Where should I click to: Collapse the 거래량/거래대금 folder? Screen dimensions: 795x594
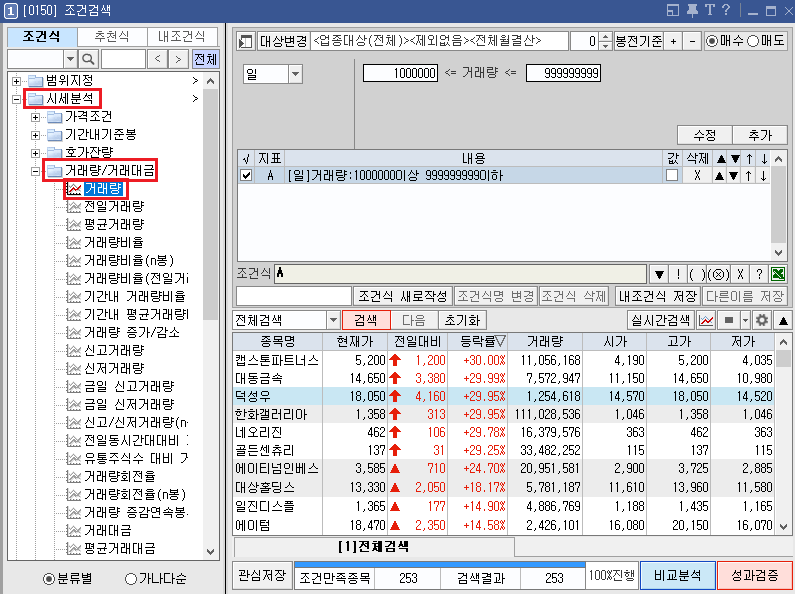(35, 171)
